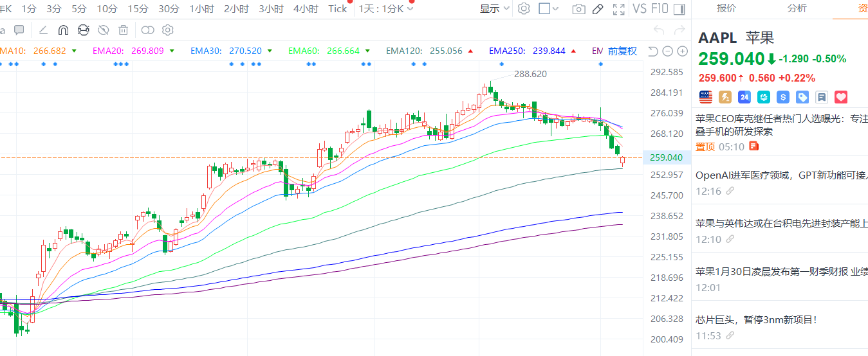Click the lightning L1 quote icon
Image resolution: width=868 pixels, height=356 pixels.
(x=725, y=97)
